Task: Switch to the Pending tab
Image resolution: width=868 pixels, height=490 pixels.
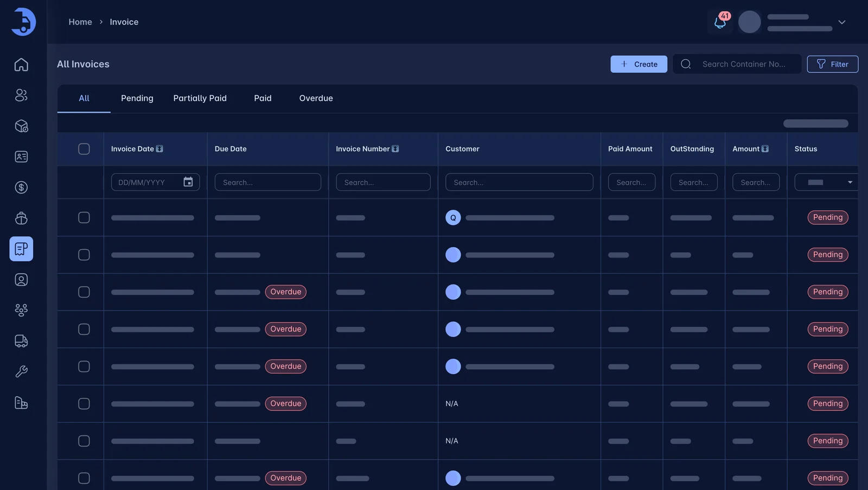Action: (x=137, y=98)
